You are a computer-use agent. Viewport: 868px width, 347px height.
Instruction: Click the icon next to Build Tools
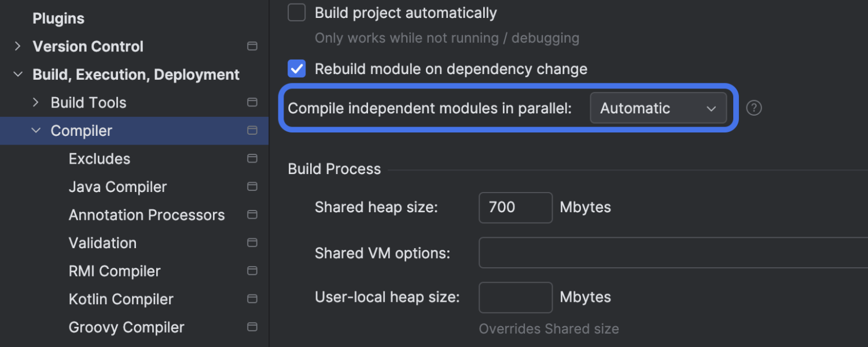click(252, 102)
